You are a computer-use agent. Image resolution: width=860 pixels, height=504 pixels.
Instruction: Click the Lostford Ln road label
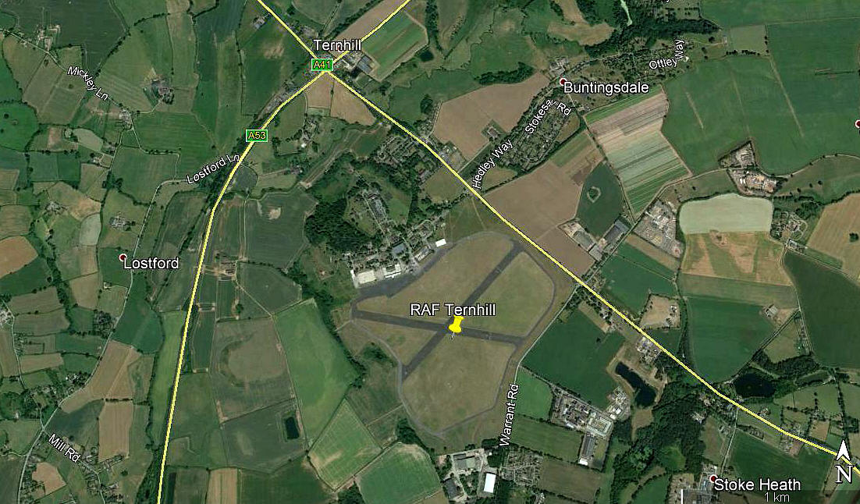214,169
